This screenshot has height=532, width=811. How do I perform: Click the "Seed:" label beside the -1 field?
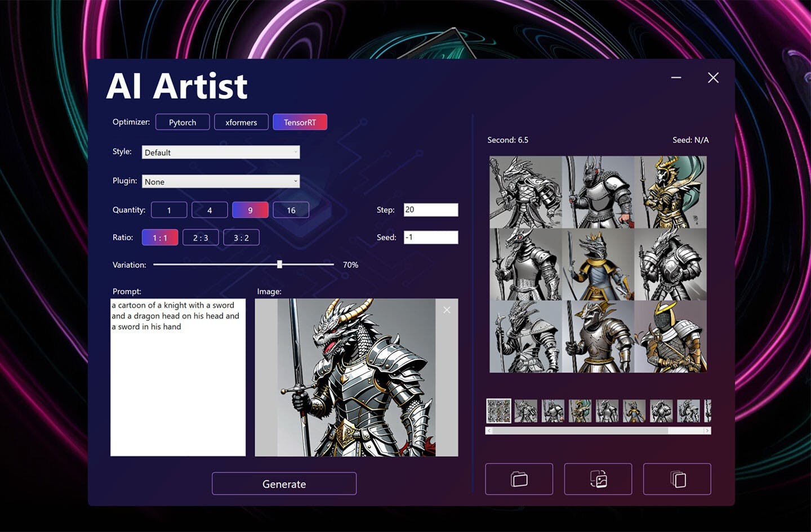point(386,238)
